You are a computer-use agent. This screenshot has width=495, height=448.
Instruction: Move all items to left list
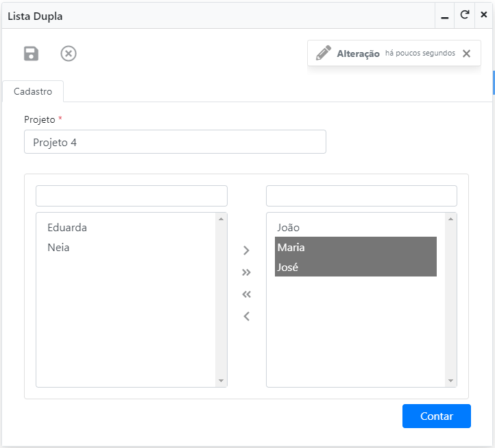point(247,294)
